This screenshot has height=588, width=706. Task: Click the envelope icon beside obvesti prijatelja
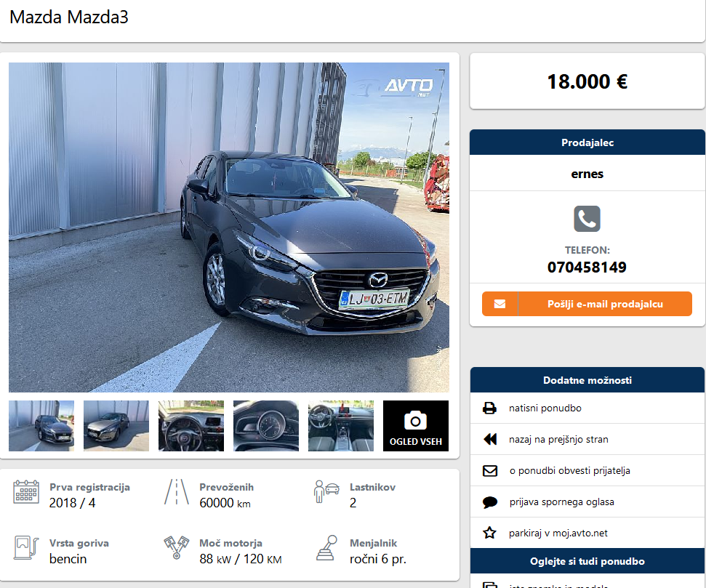490,470
